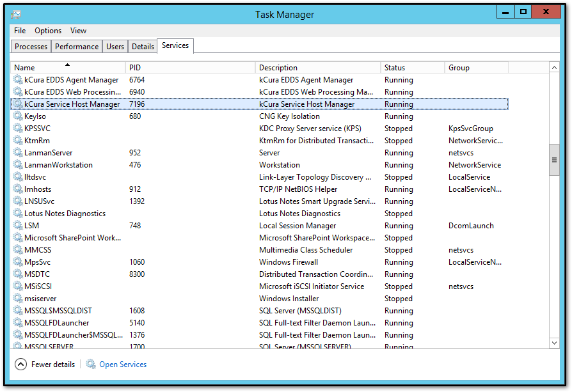
Task: Click the gear icon beside MSiSCSI
Action: tap(17, 286)
